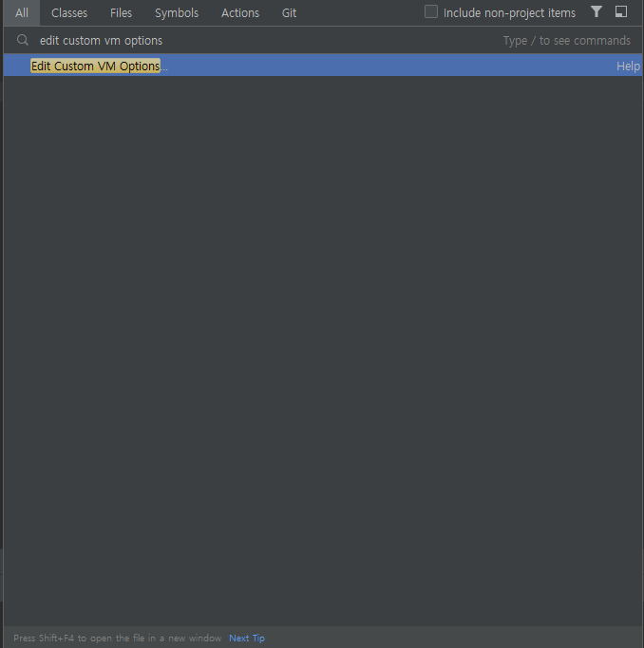Viewport: 644px width, 648px height.
Task: Click the 'Press Shift+F4' tip text
Action: point(118,638)
